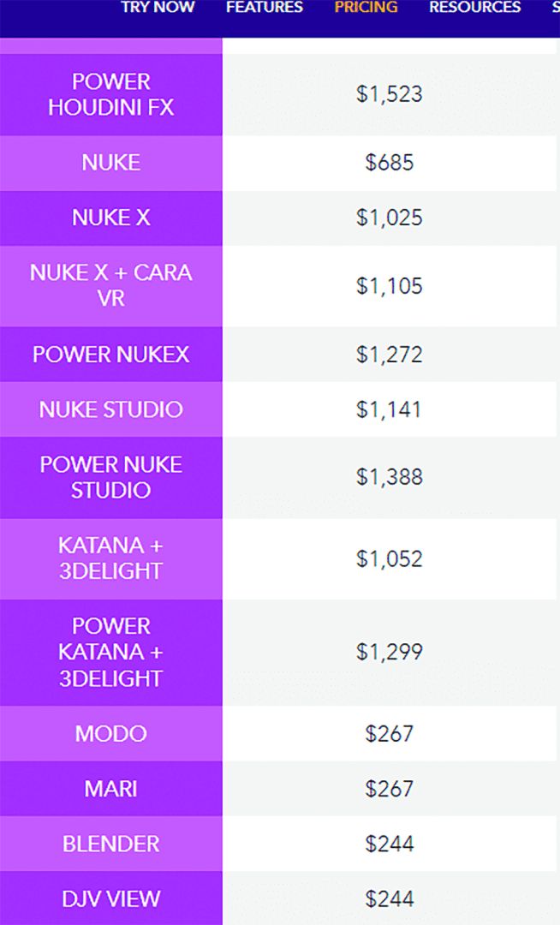
Task: Go to the FEATURES page
Action: (265, 8)
